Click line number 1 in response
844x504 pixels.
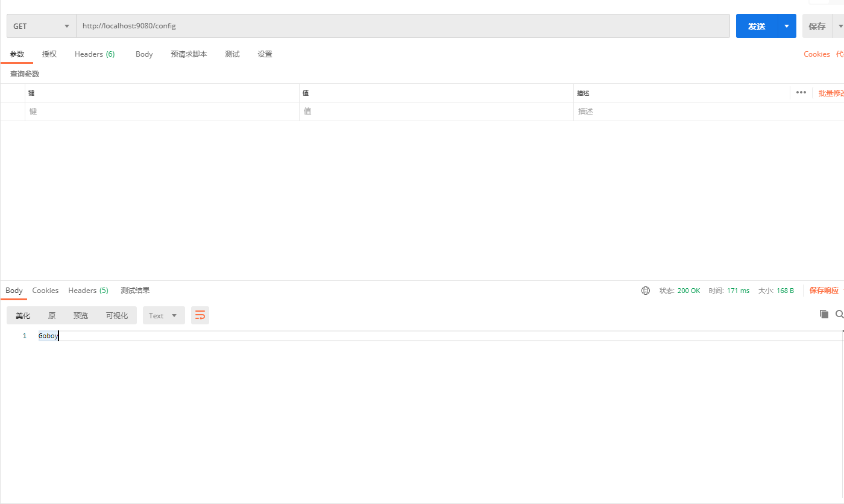[x=25, y=336]
